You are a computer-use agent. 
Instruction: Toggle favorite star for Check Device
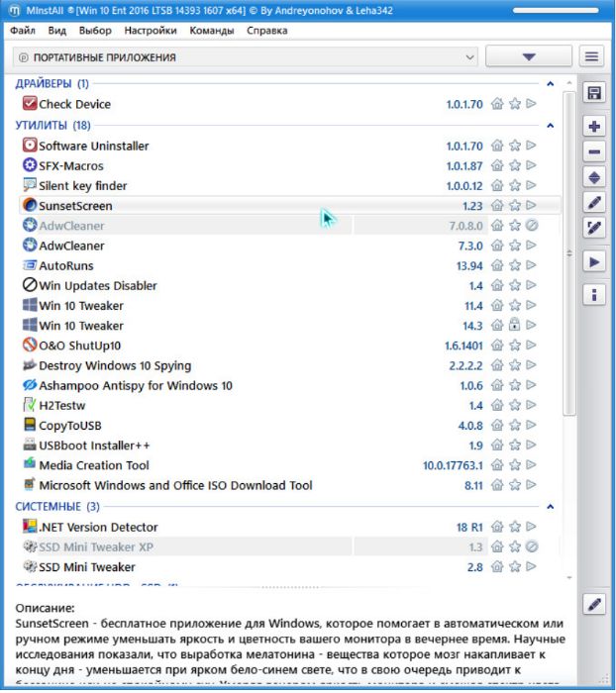tap(515, 104)
